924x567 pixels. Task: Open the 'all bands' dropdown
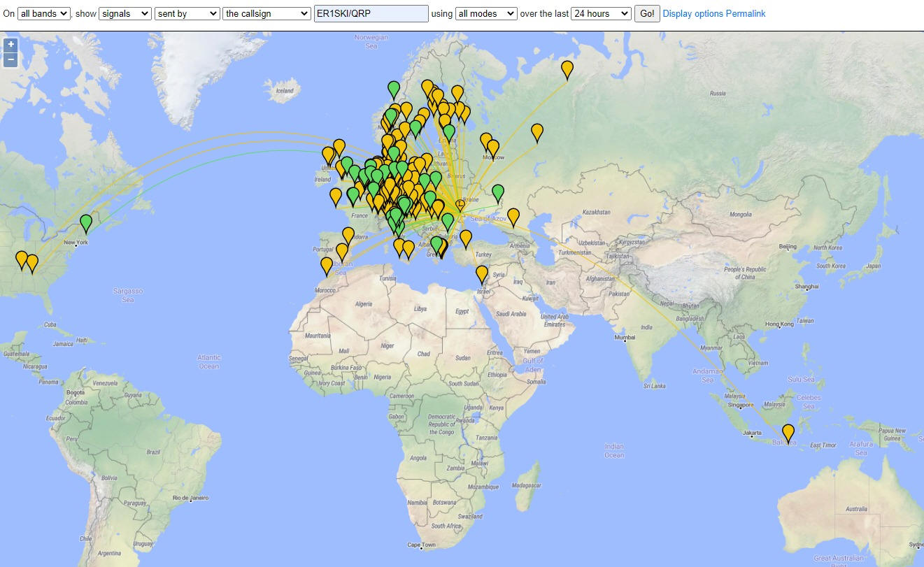[43, 13]
